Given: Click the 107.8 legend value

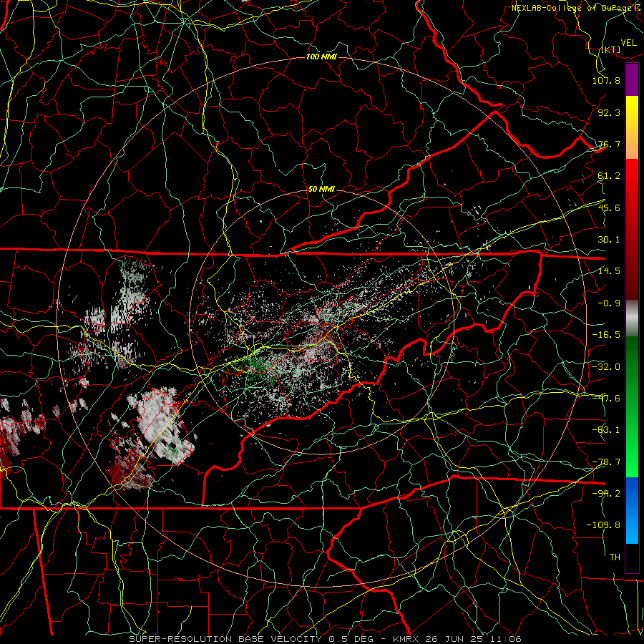Looking at the screenshot, I should (606, 80).
